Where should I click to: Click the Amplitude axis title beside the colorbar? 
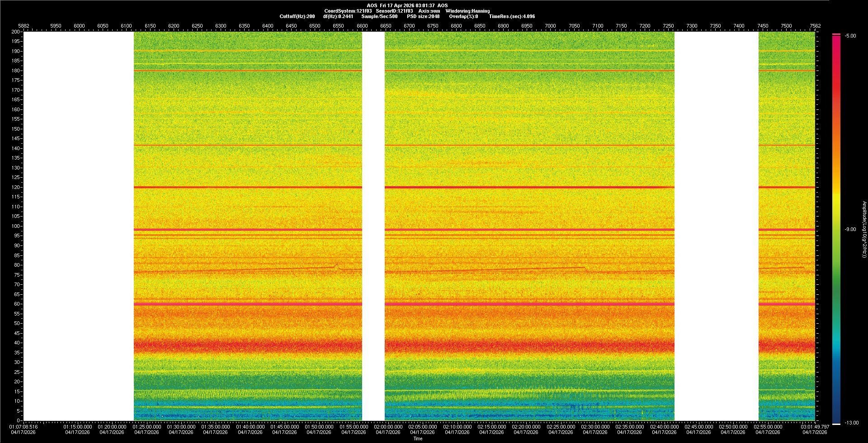point(864,230)
